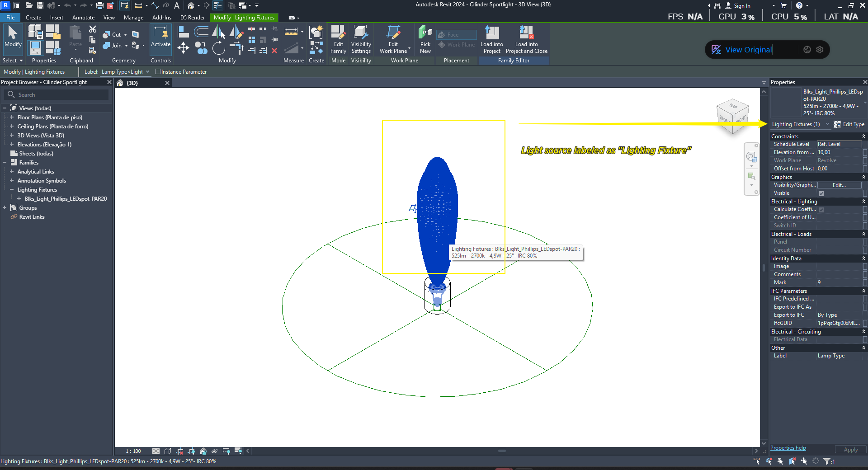The width and height of the screenshot is (868, 470).
Task: Expand Elevations node in Project Browser
Action: tap(12, 144)
